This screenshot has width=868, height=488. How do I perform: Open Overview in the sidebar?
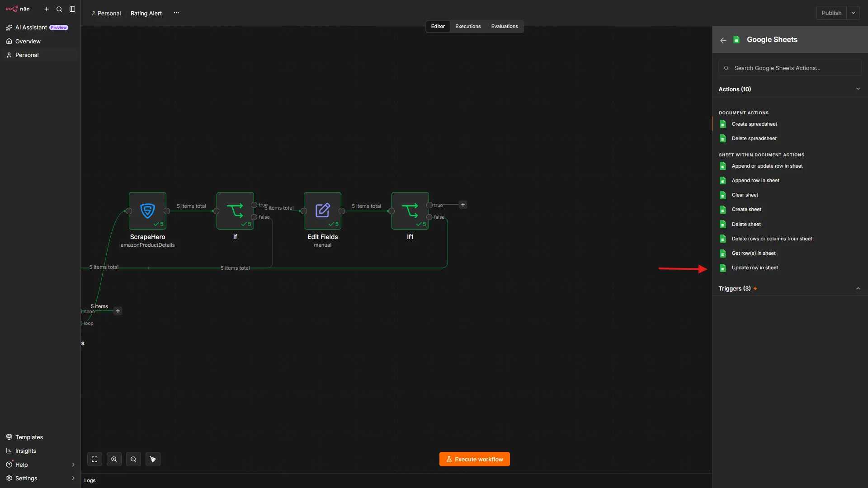(x=40, y=41)
